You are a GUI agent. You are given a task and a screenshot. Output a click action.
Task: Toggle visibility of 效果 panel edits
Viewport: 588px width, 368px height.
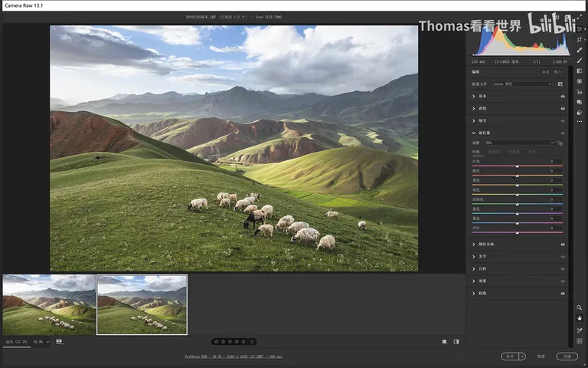click(x=563, y=281)
